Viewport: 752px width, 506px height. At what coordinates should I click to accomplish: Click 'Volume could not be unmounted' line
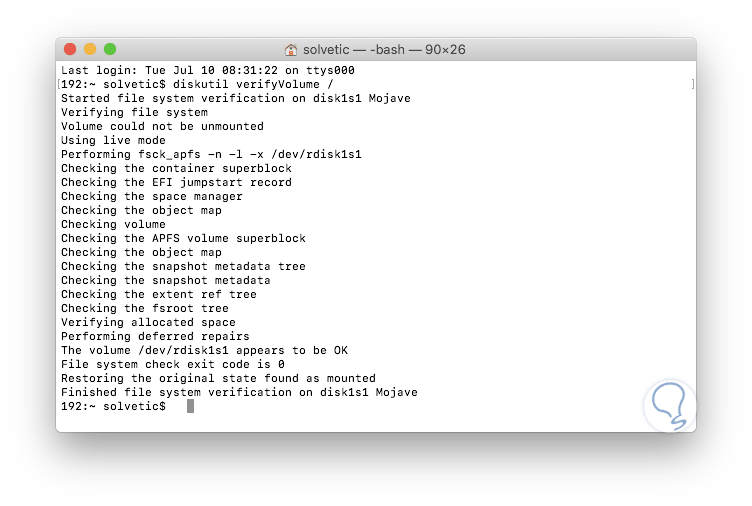point(162,127)
